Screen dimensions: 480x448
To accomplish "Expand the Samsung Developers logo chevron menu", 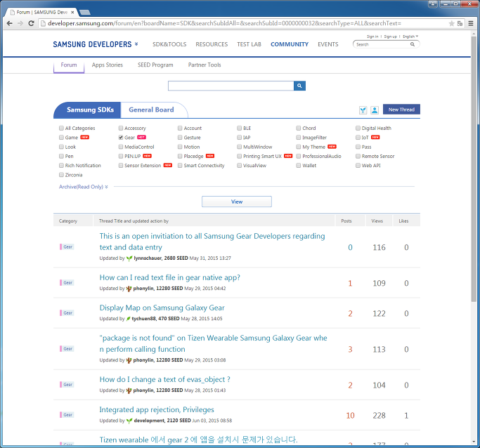I will [x=136, y=44].
